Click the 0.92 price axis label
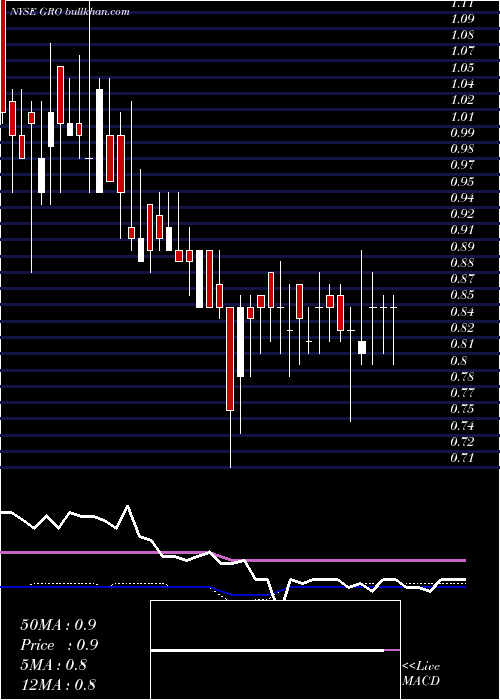The image size is (500, 700). point(462,214)
